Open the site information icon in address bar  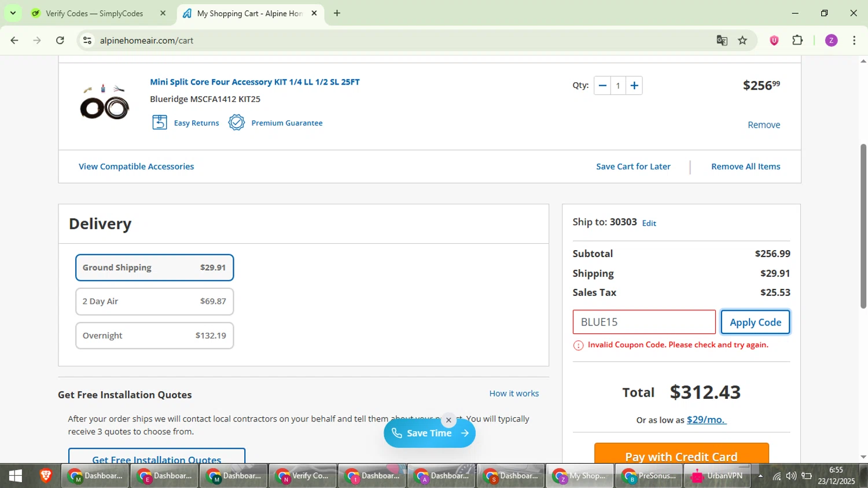click(x=87, y=41)
